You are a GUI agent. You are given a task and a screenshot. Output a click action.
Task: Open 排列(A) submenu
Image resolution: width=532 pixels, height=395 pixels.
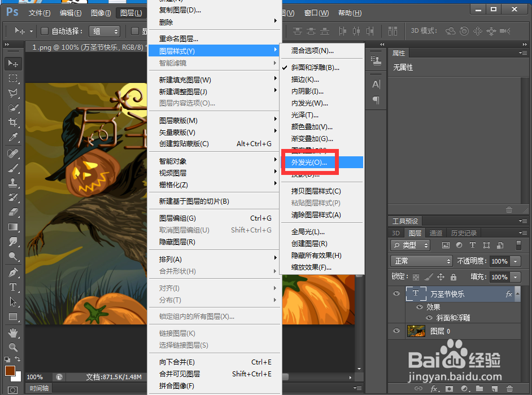pyautogui.click(x=215, y=260)
